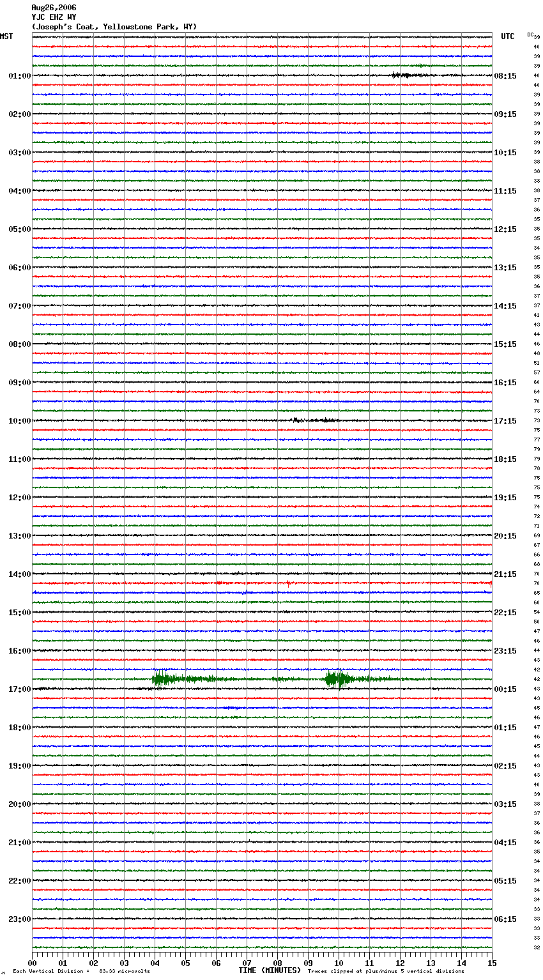Select the 01:00 MST row label
The height and width of the screenshot is (980, 543).
click(x=20, y=76)
